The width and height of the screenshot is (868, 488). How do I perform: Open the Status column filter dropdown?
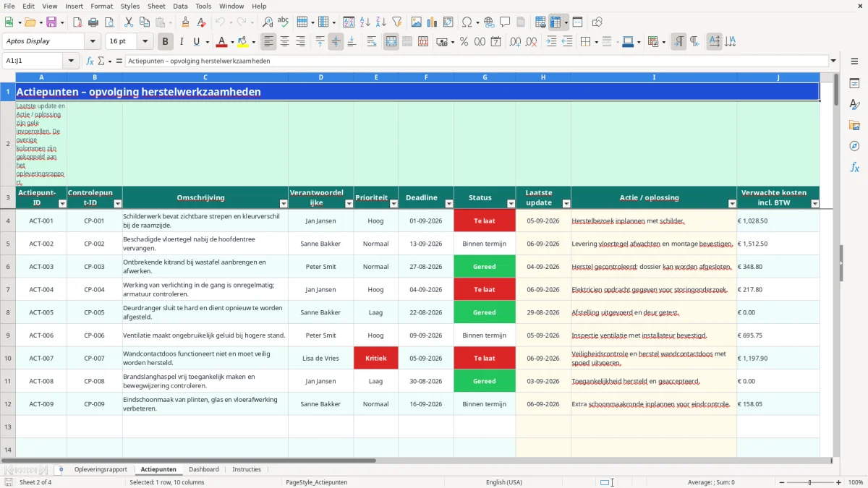click(x=511, y=204)
